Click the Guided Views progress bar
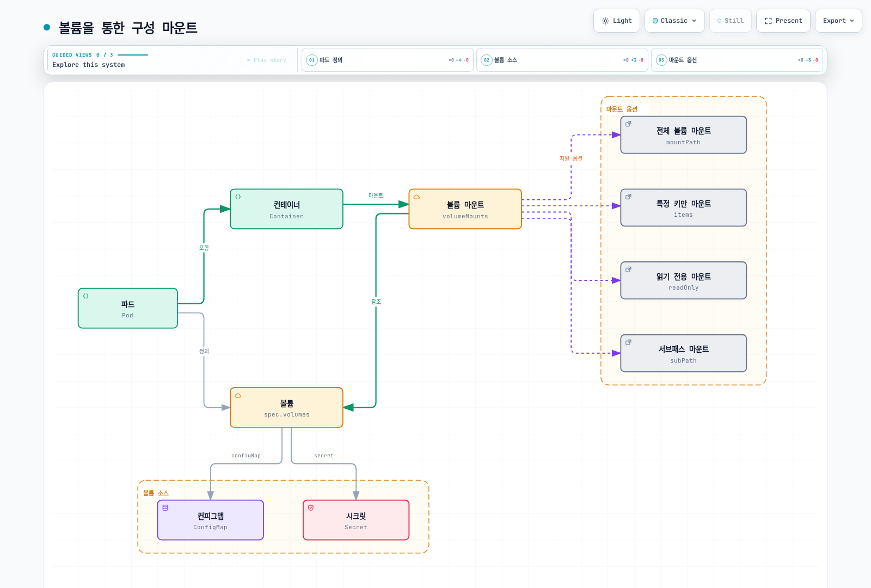 [133, 55]
